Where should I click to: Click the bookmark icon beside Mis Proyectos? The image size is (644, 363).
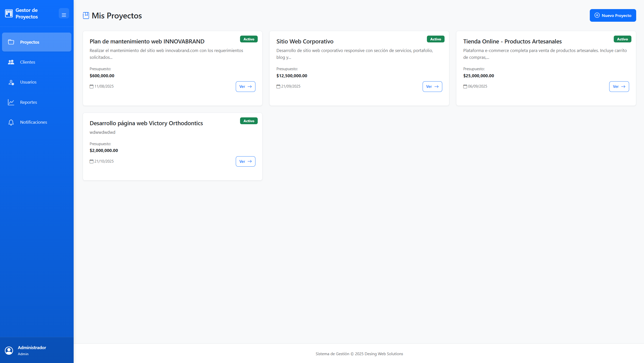tap(86, 15)
